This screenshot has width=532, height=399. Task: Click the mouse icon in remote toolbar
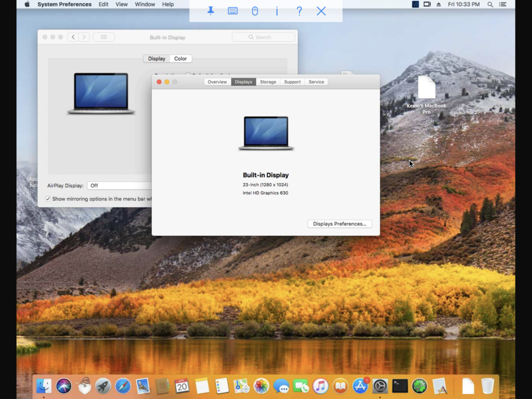pos(255,11)
